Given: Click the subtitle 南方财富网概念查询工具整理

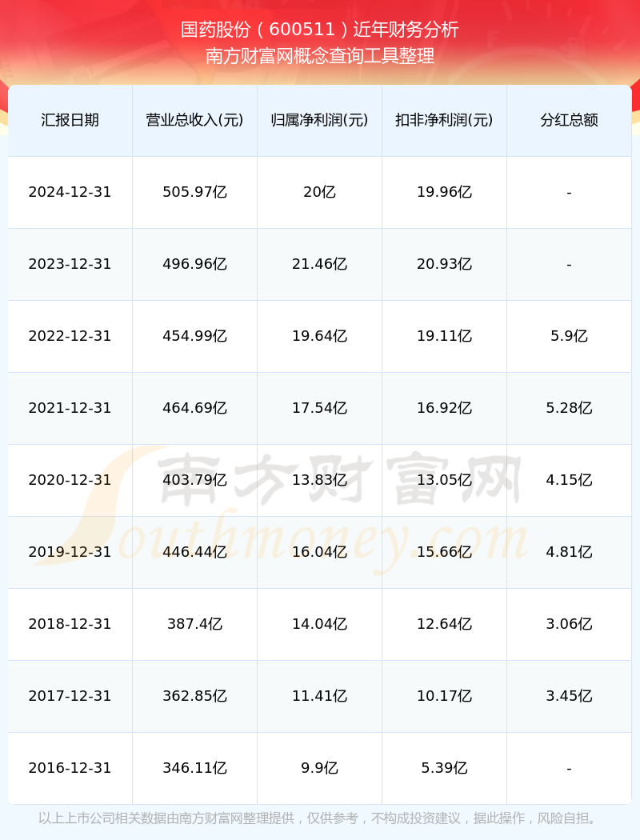Looking at the screenshot, I should [x=320, y=56].
